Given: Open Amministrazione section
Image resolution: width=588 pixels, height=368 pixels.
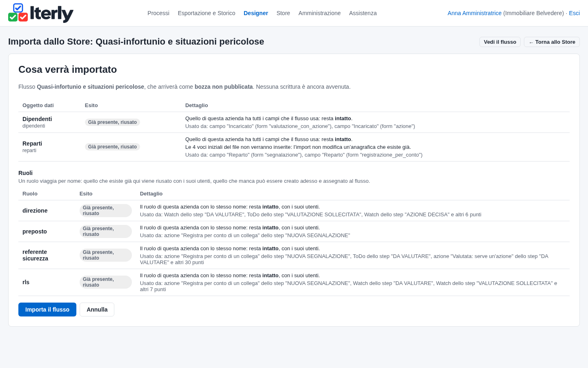Looking at the screenshot, I should click(x=320, y=13).
